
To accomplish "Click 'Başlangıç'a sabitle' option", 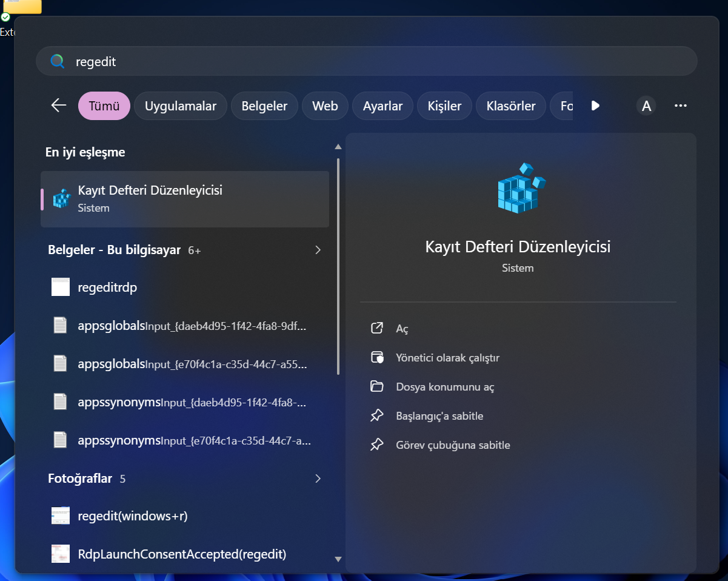I will point(439,416).
